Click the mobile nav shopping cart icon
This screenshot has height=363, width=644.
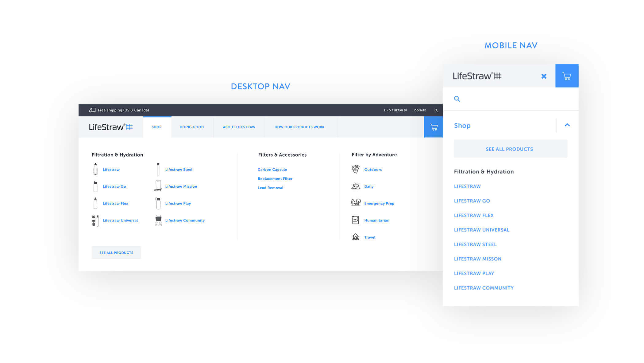click(x=566, y=76)
